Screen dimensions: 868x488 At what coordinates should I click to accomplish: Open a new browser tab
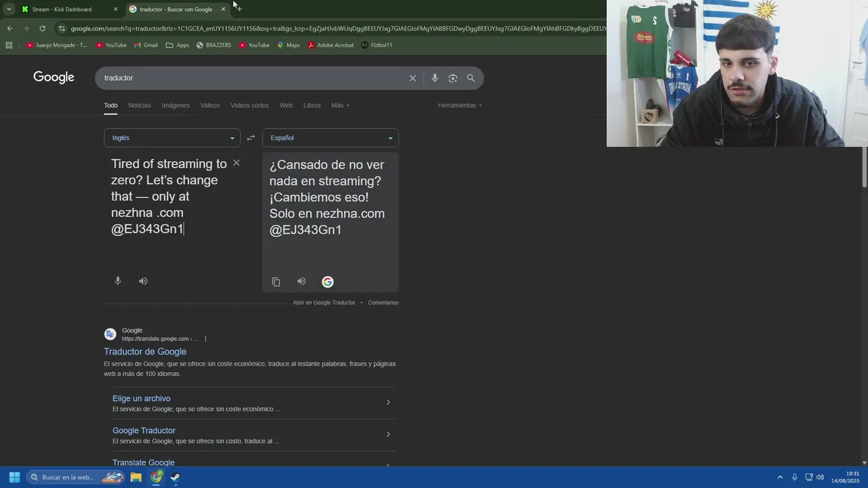click(239, 9)
